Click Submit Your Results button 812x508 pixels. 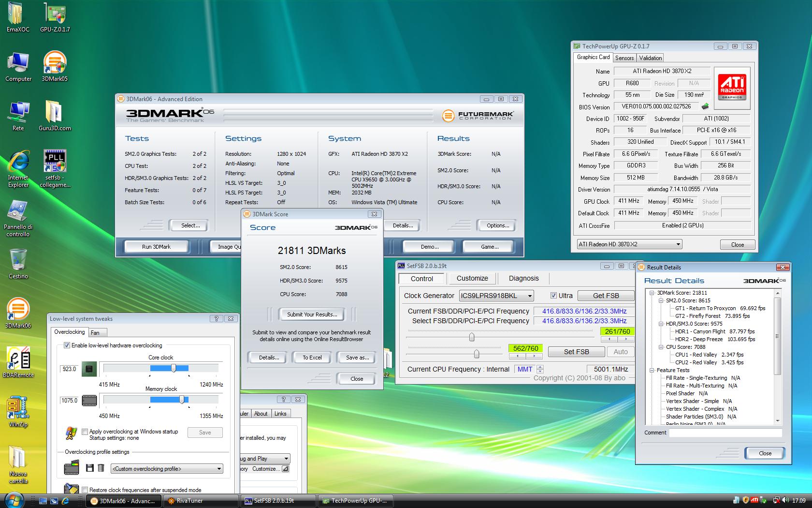[x=312, y=314]
